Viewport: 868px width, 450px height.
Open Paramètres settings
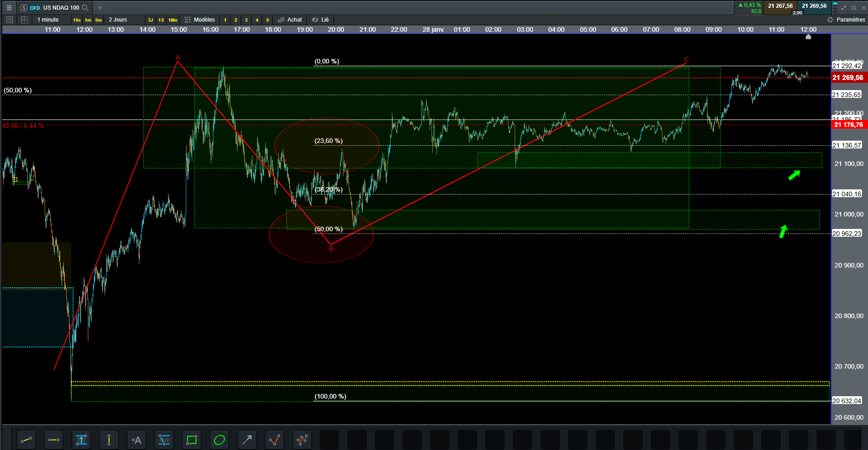pos(846,20)
